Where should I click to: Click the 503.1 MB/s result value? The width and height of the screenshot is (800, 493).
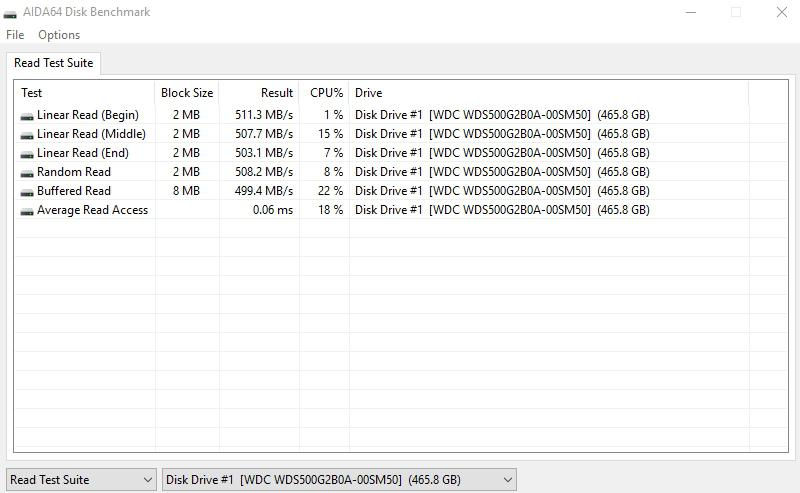pos(264,153)
